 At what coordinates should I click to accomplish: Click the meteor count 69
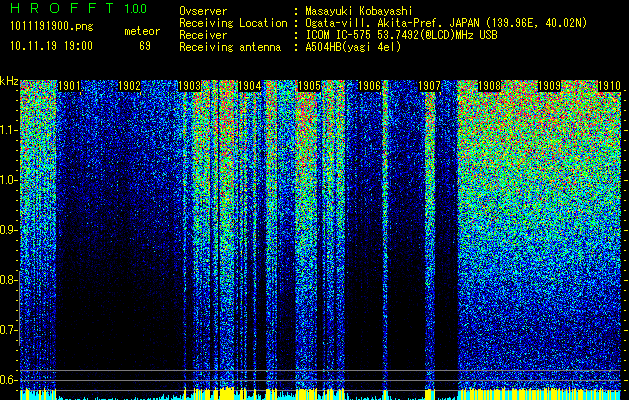[x=145, y=46]
